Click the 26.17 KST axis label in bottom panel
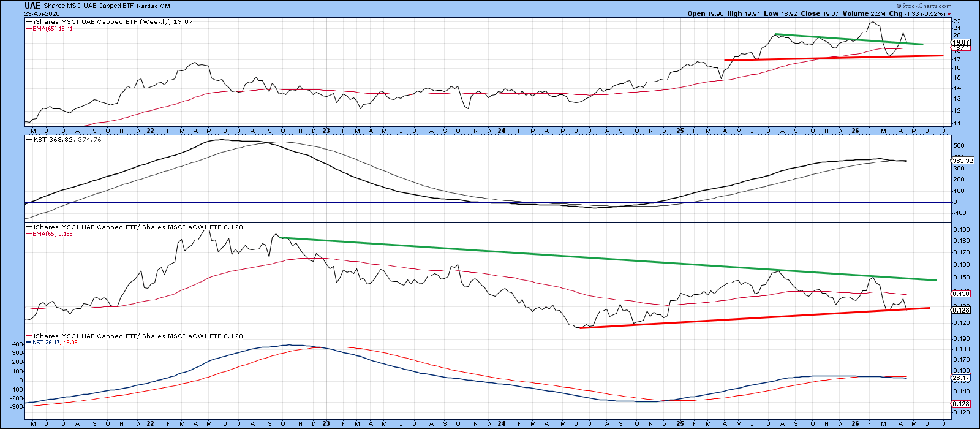This screenshot has width=980, height=429. (960, 378)
